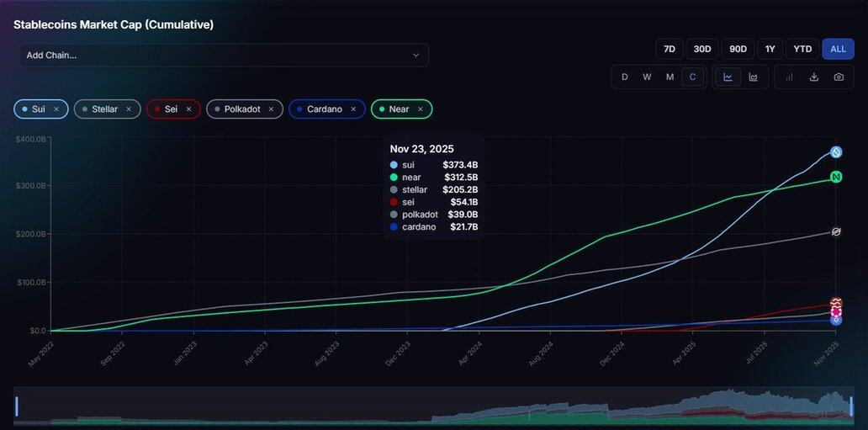The height and width of the screenshot is (430, 868).
Task: Switch to area chart view
Action: (753, 77)
